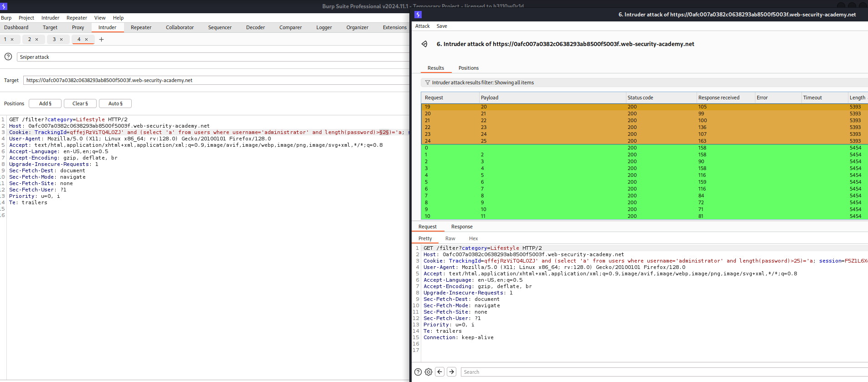
Task: Switch to the Decoder tab
Action: (255, 27)
